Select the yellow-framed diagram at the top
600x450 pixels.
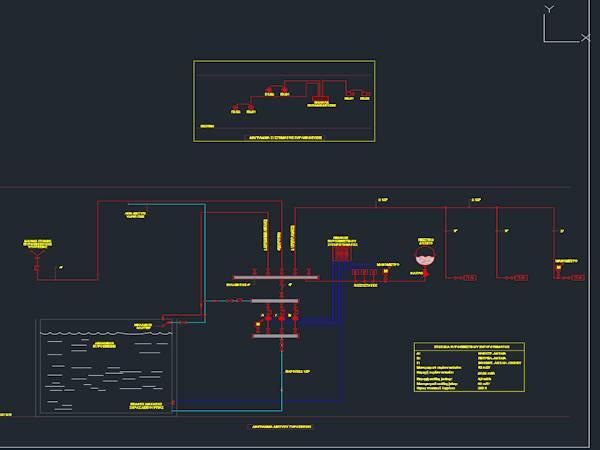pos(284,101)
